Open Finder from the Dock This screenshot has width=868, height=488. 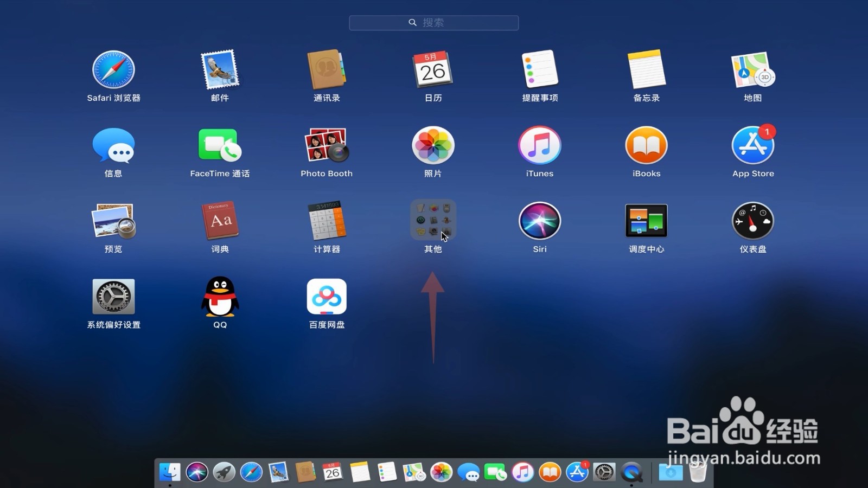170,472
